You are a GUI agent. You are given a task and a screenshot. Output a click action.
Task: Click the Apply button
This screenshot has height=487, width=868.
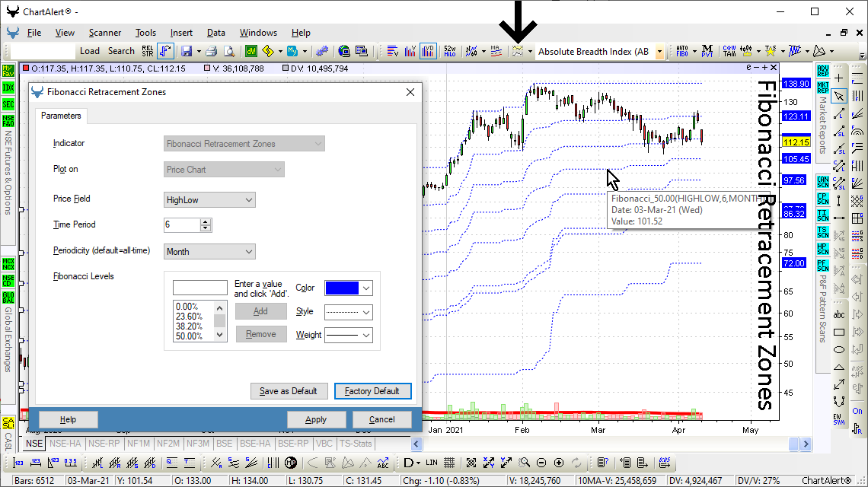[x=316, y=419]
